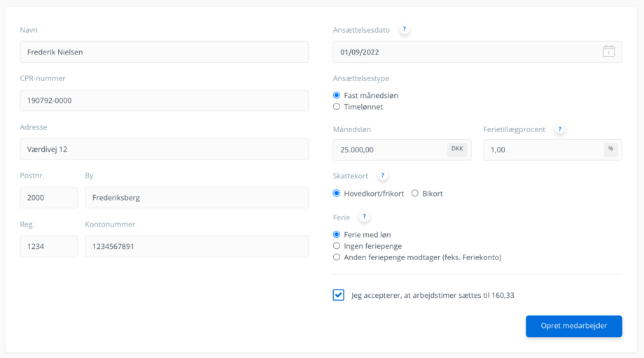Click the Kontonummer input field
Viewport: 644px width, 358px height.
pos(197,246)
